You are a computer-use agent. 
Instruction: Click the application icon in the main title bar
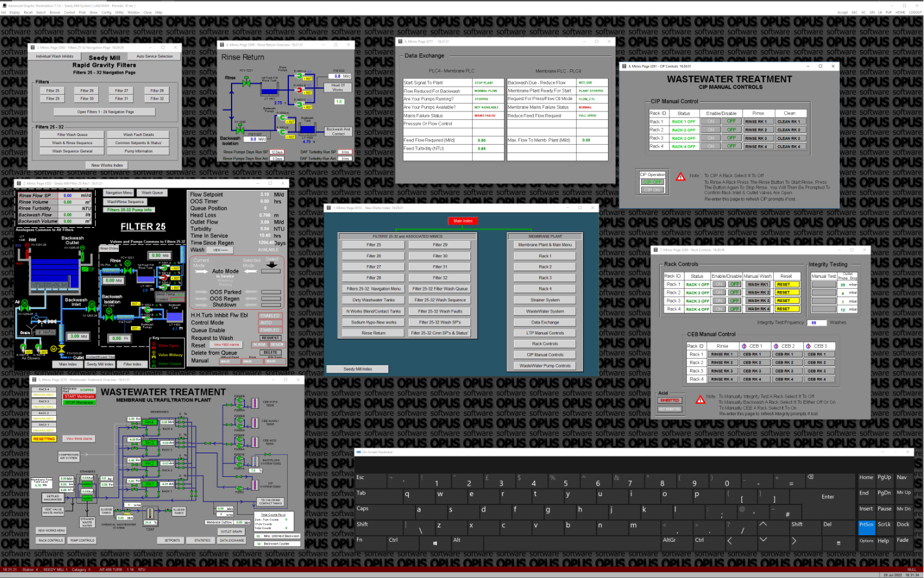click(5, 5)
